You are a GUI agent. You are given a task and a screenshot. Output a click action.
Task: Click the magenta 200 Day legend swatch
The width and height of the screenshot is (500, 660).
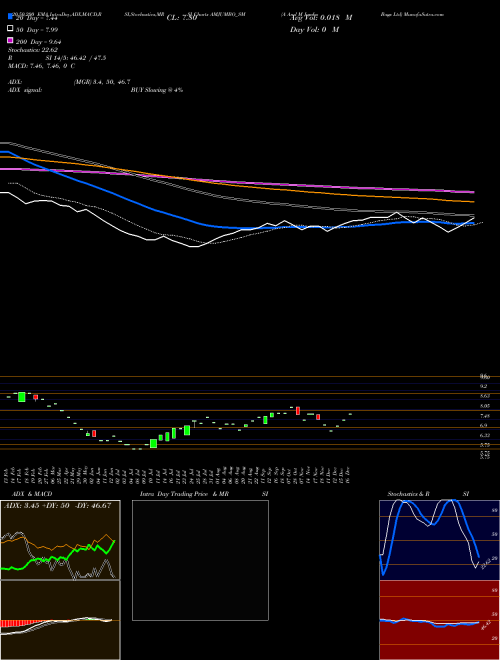coord(10,40)
